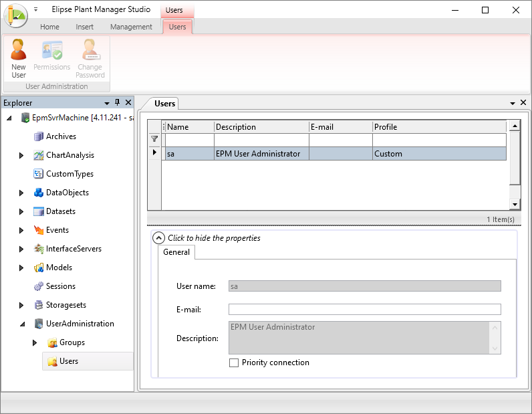
Task: Click the User name field showing sa
Action: [365, 286]
